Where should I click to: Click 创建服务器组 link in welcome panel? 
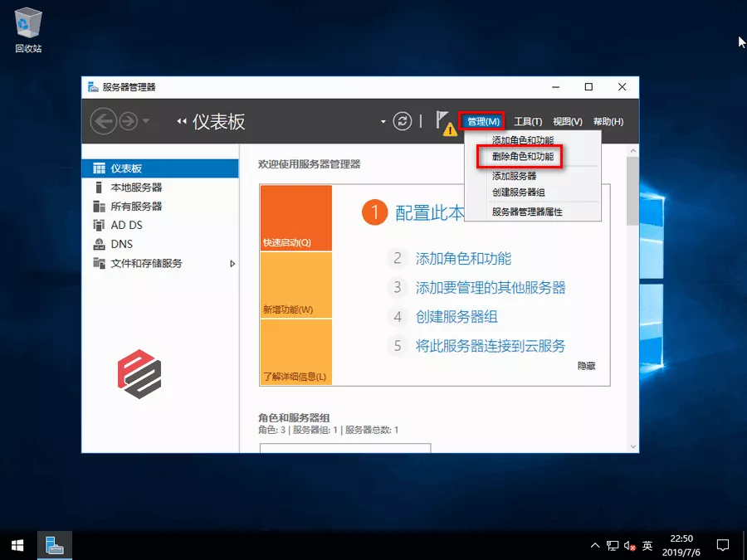tap(456, 316)
